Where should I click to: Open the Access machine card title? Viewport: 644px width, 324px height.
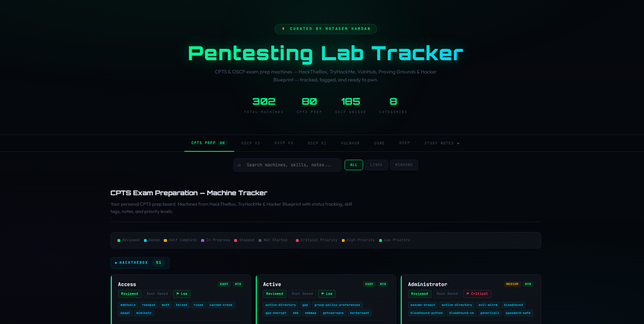click(x=127, y=284)
